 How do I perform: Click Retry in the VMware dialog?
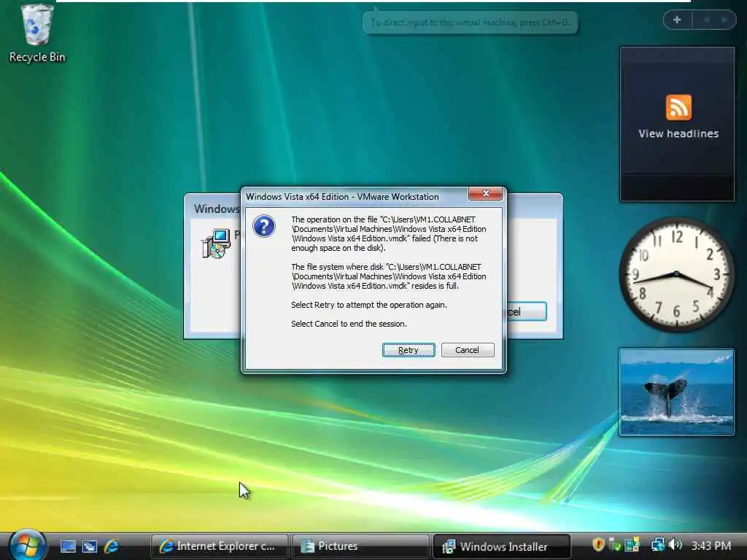[x=409, y=350]
